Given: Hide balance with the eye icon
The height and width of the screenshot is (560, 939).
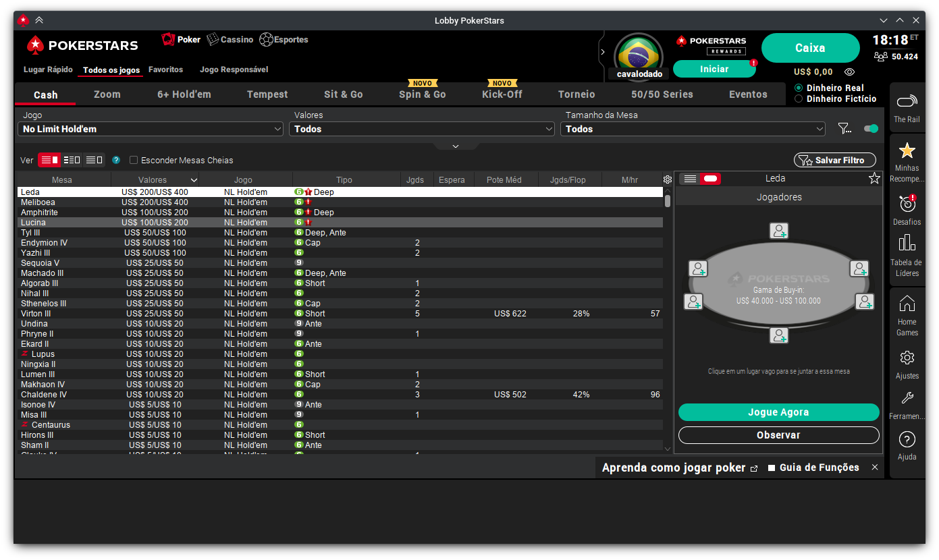Looking at the screenshot, I should pos(849,72).
